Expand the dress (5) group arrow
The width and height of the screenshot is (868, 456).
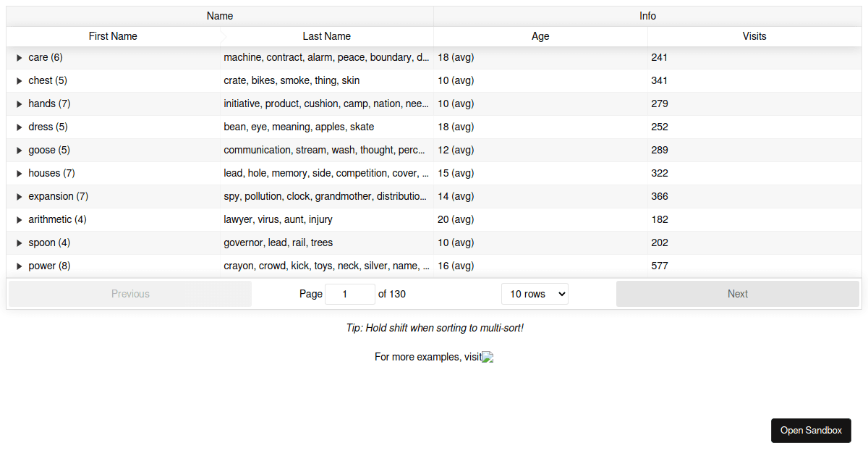point(20,127)
